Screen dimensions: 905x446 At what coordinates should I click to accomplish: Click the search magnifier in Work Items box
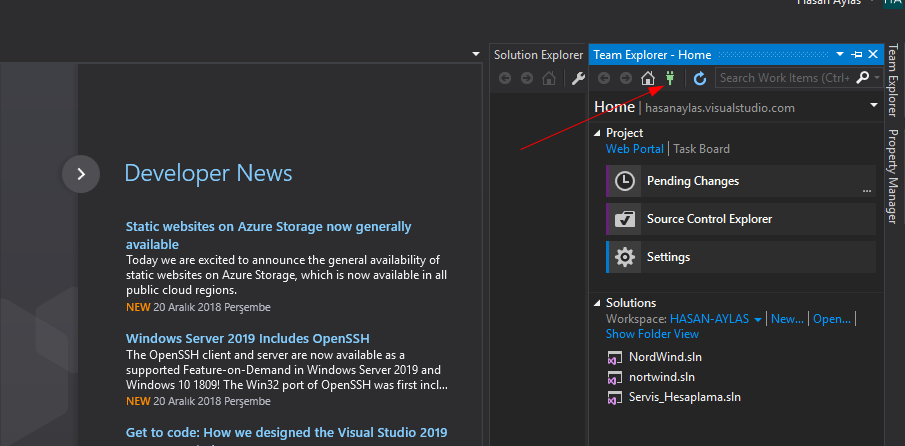point(862,77)
